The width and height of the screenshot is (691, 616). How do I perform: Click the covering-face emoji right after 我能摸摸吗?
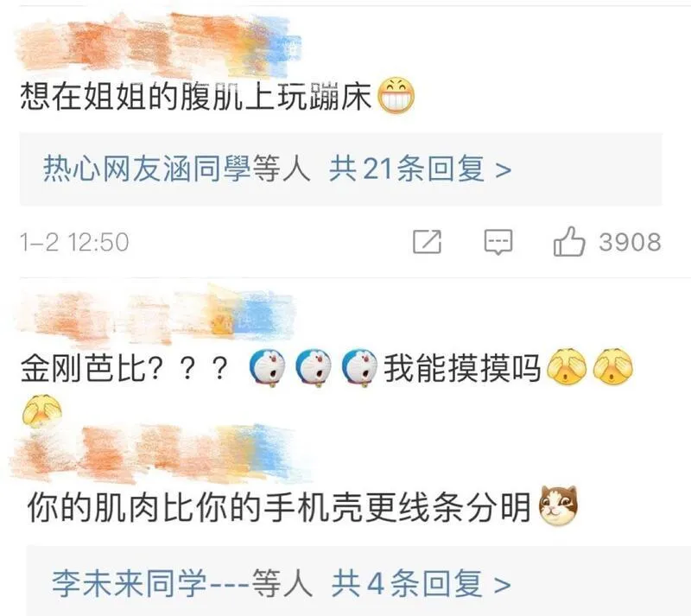[567, 367]
